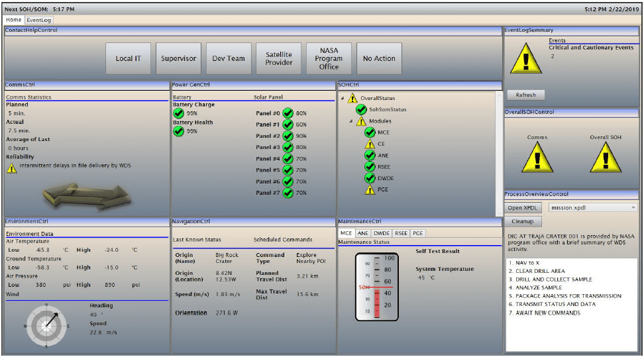Click the Comms warning triangle icon
Screen dimensions: 644x357
(x=537, y=157)
